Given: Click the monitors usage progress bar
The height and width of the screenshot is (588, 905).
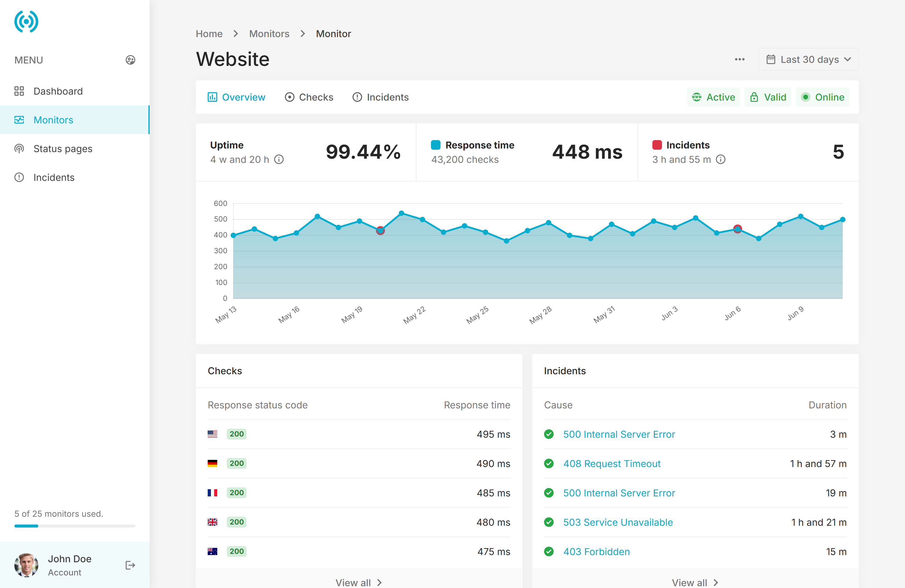Looking at the screenshot, I should pyautogui.click(x=75, y=526).
